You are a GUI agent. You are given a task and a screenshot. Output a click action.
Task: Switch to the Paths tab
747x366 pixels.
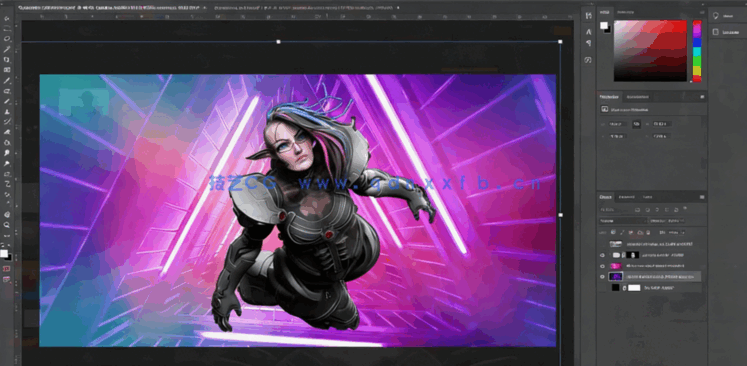point(647,197)
